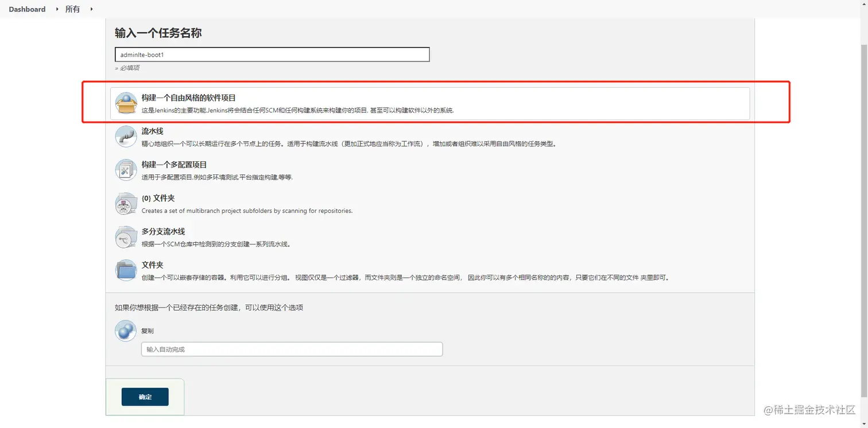Select the 流水线 task type

[x=152, y=131]
